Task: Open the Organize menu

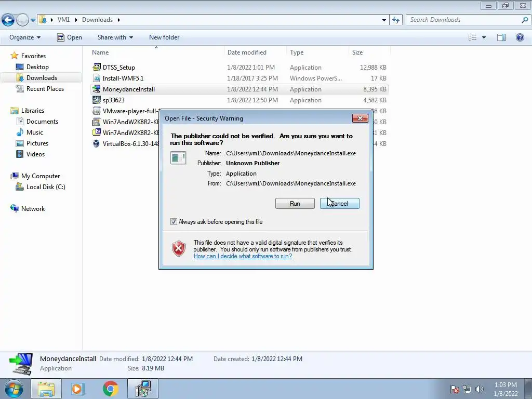Action: [25, 37]
